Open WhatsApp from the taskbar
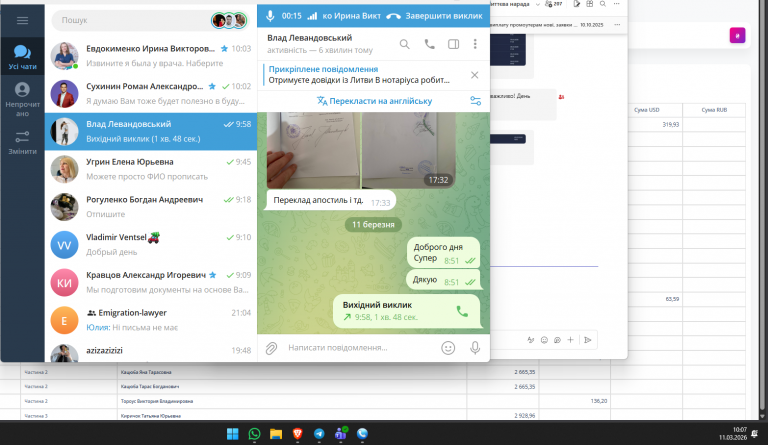This screenshot has height=445, width=768. [254, 434]
